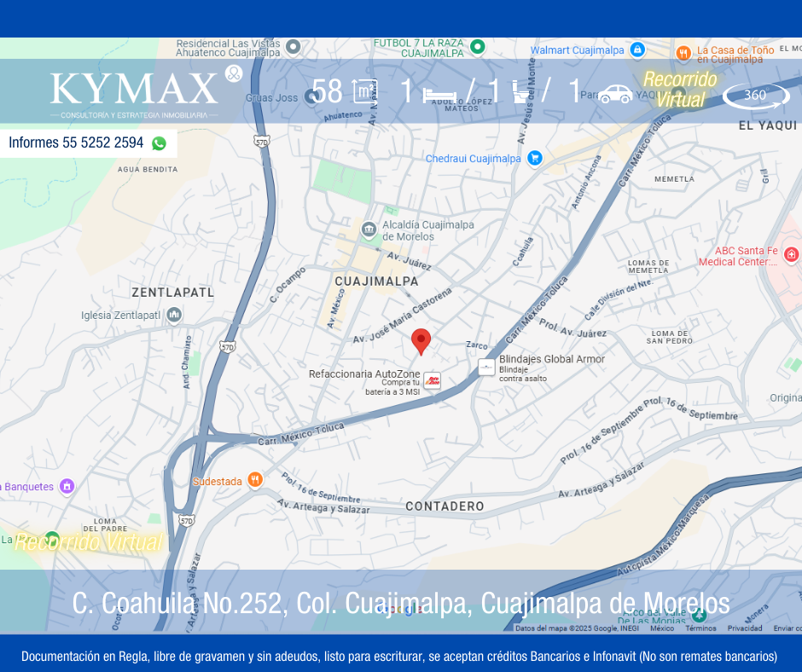Click the AutoZone store logo marker
802x672 pixels.
[433, 380]
